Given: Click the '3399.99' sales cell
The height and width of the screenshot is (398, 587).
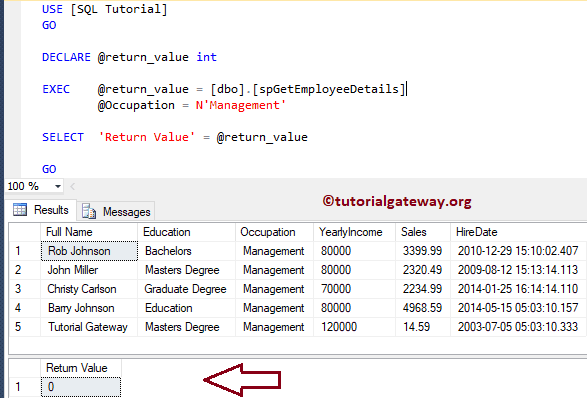Looking at the screenshot, I should (423, 251).
